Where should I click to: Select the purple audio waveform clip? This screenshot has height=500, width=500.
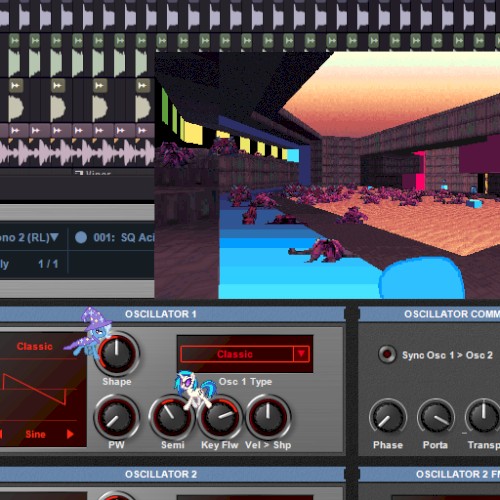pos(77,152)
